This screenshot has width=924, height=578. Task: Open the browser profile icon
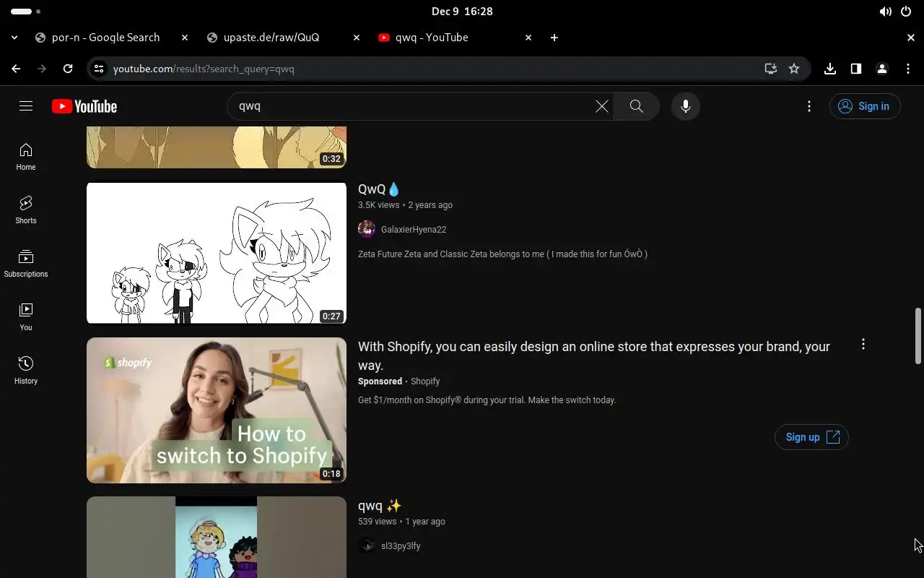click(x=882, y=69)
